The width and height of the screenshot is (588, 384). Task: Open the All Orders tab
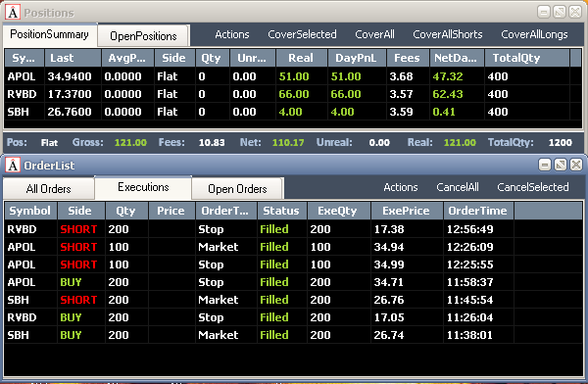click(x=48, y=189)
